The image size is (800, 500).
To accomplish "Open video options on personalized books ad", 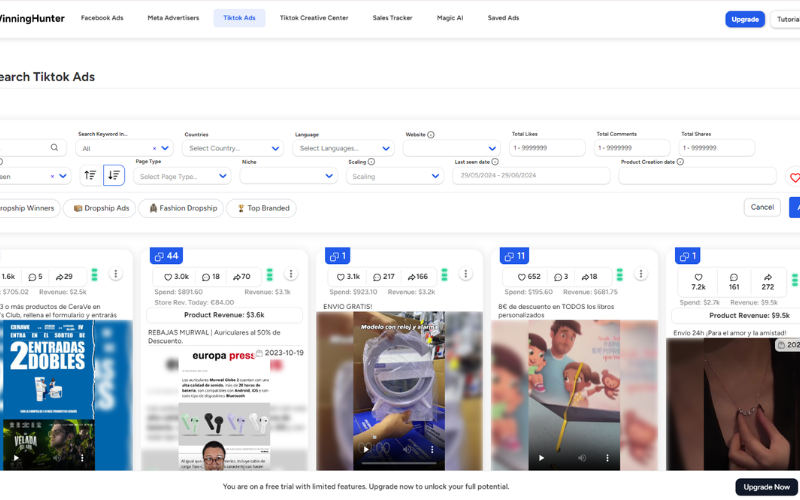I will [x=607, y=458].
